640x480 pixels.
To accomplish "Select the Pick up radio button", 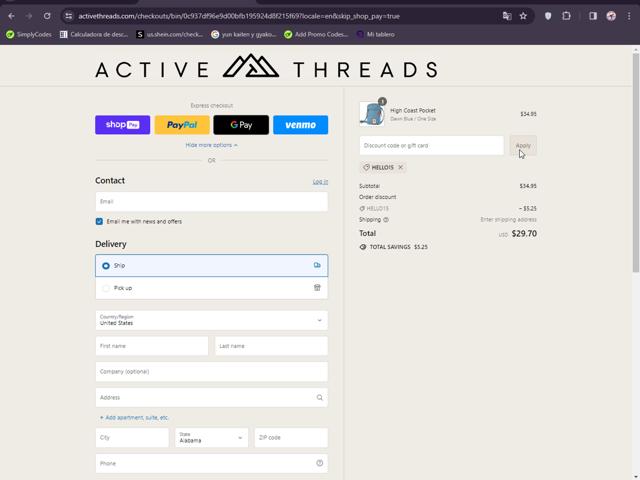I will click(106, 288).
